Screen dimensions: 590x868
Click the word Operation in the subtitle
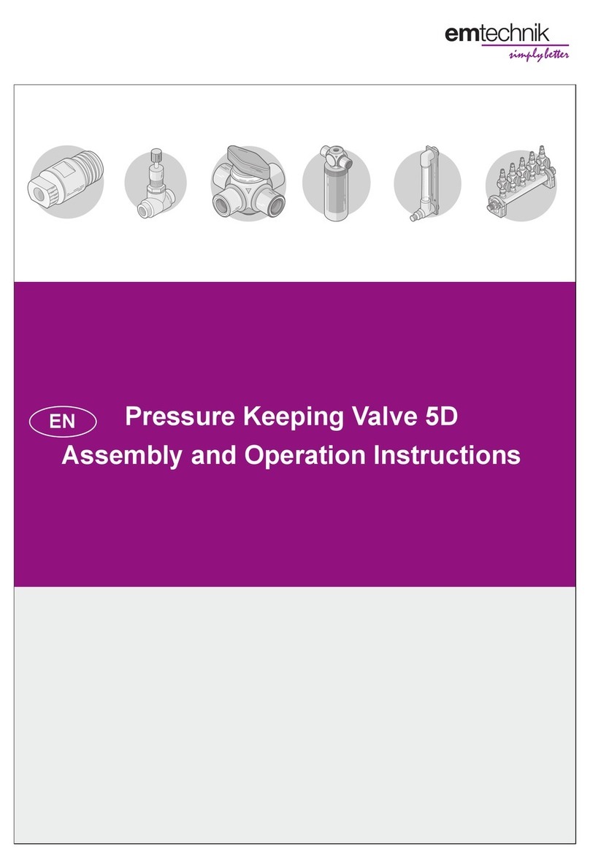click(x=305, y=456)
